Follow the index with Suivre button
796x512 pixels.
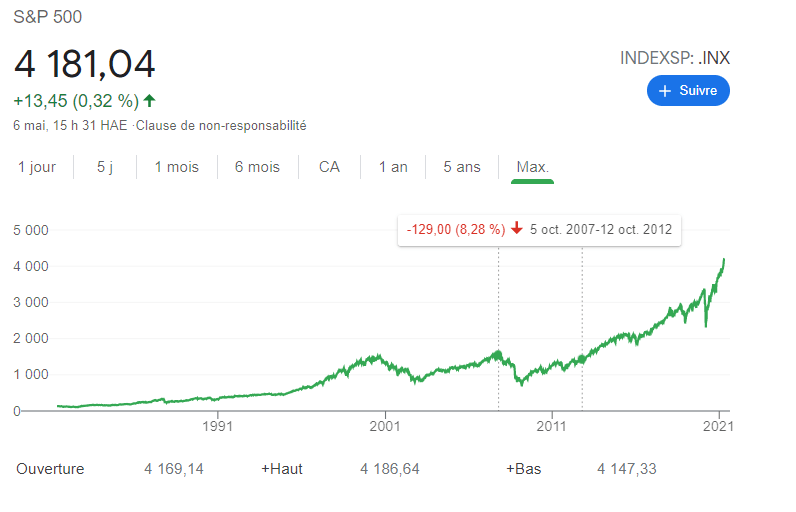click(x=688, y=91)
